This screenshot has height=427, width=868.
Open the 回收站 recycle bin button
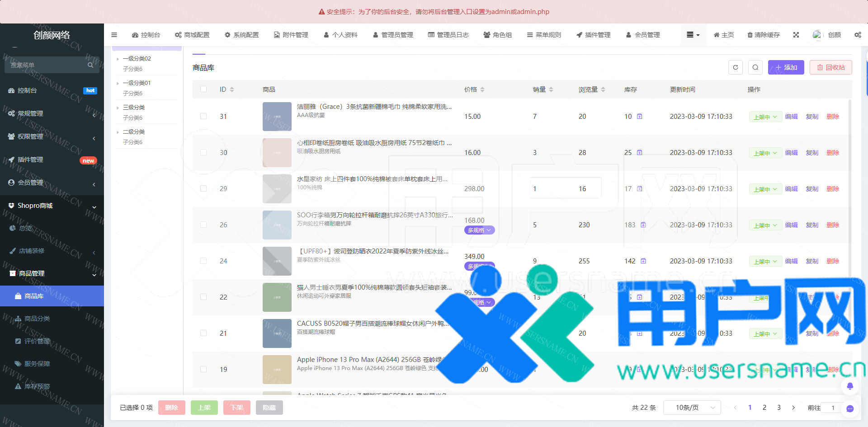point(830,67)
